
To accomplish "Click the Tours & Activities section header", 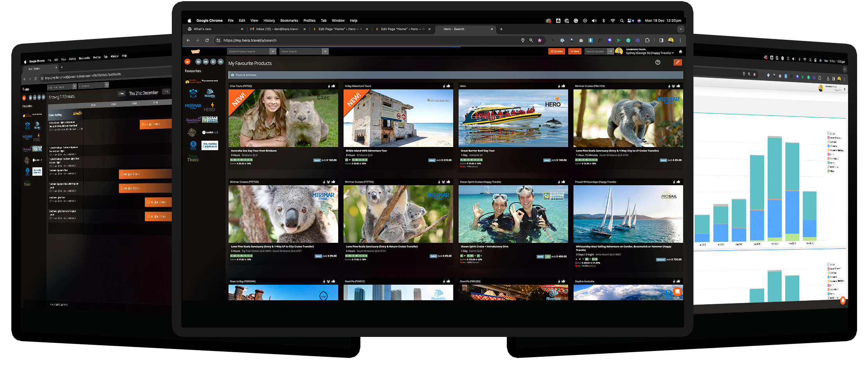I will click(x=456, y=75).
